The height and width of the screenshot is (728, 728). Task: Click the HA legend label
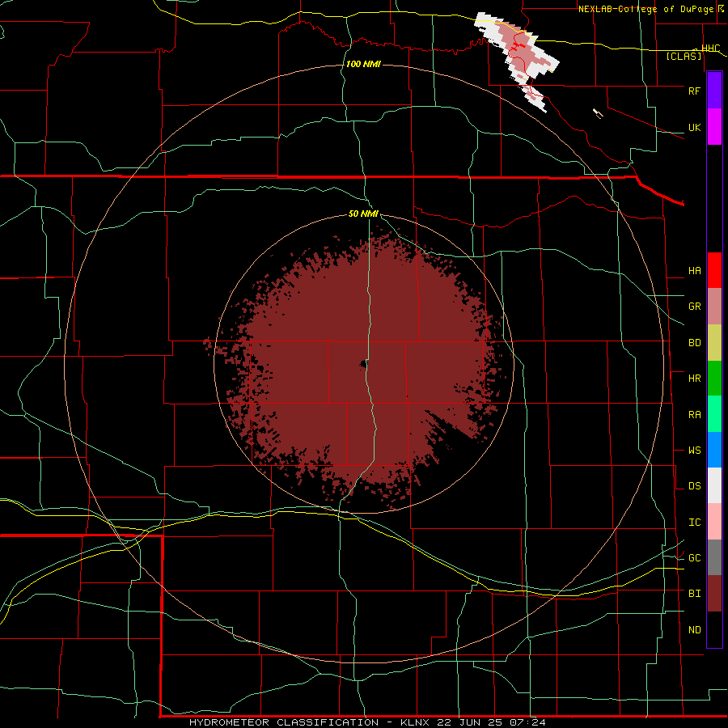(x=694, y=271)
